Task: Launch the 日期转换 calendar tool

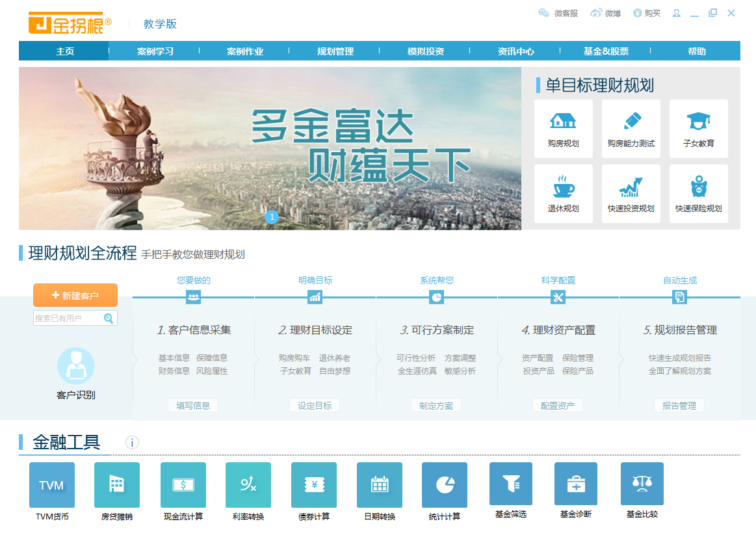Action: pos(380,485)
